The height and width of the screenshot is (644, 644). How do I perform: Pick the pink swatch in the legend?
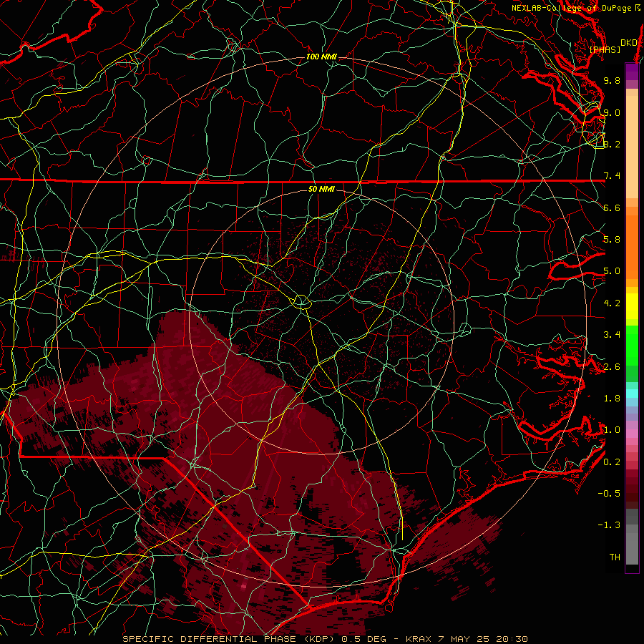pyautogui.click(x=632, y=434)
